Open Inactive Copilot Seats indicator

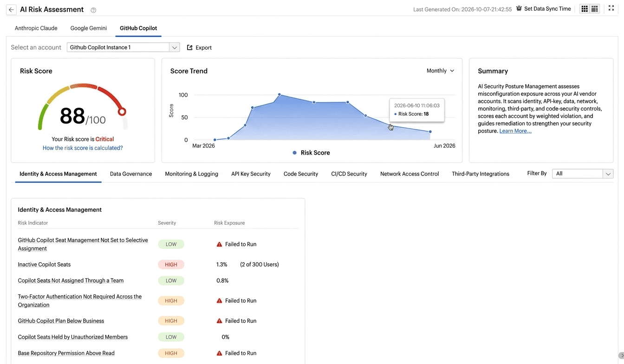[44, 265]
